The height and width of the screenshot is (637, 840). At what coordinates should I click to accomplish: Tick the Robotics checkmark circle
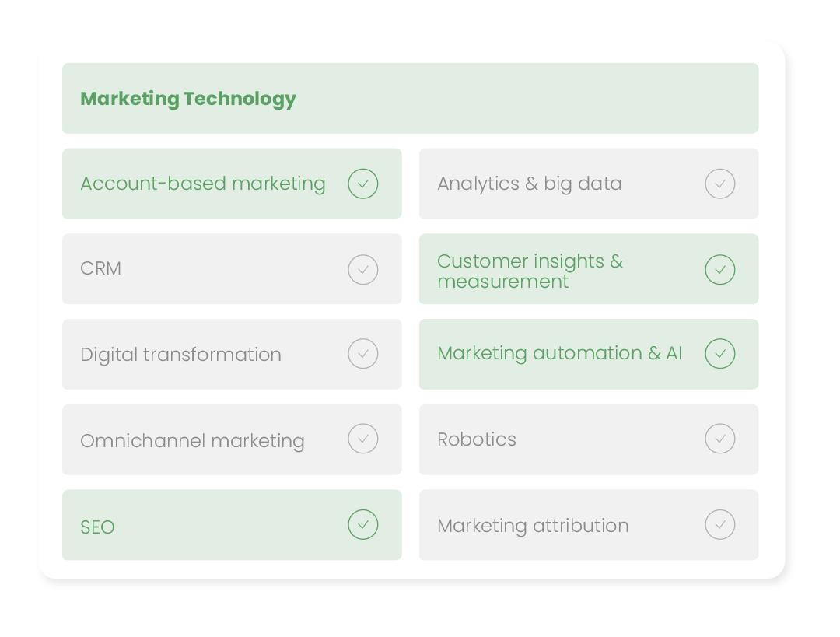(719, 439)
